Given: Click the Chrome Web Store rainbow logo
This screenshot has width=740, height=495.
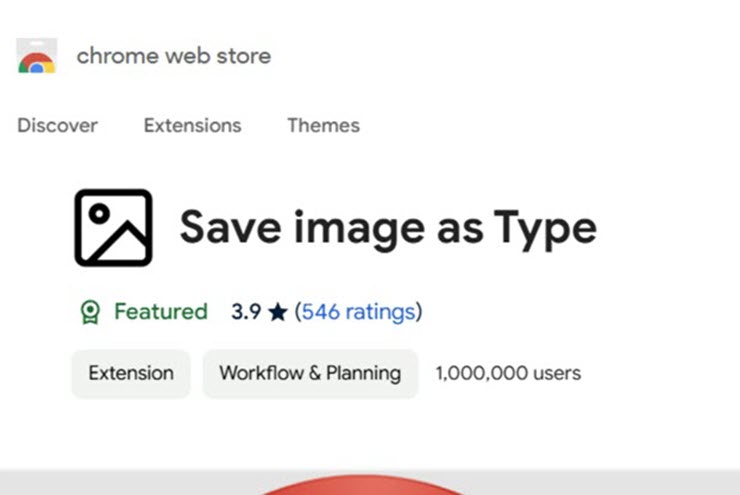Looking at the screenshot, I should [37, 57].
